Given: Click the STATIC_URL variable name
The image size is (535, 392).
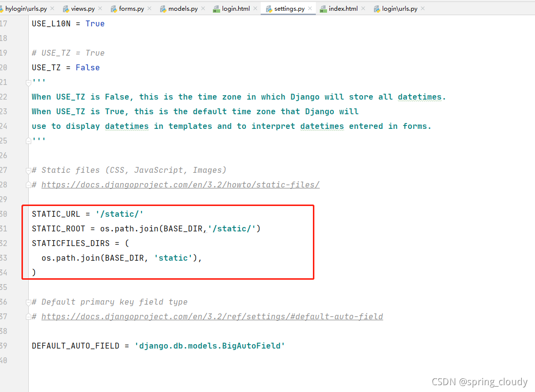Looking at the screenshot, I should point(56,214).
